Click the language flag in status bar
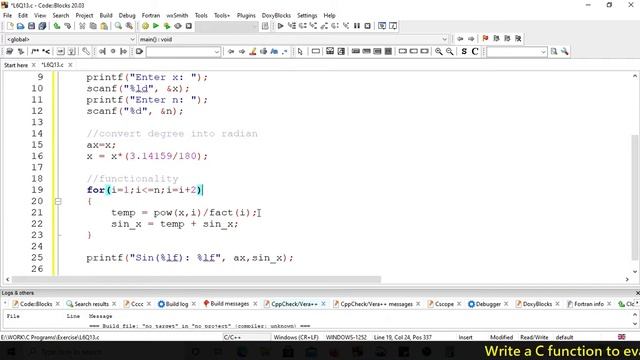640x360 pixels. pyautogui.click(x=622, y=337)
